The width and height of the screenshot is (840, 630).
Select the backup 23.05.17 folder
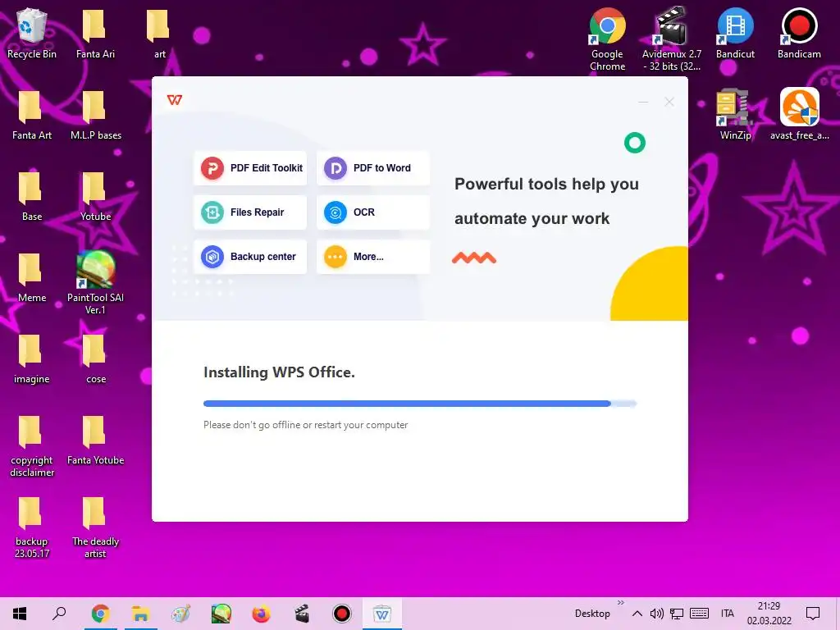tap(32, 527)
